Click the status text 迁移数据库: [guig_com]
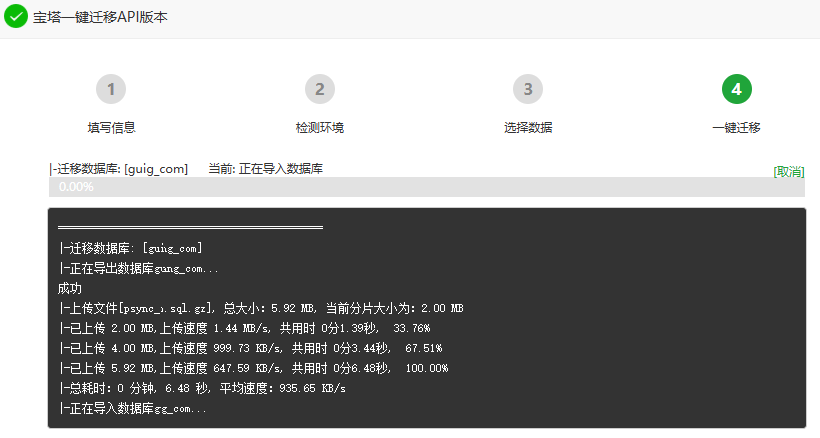Screen dimensions: 820x438 tap(119, 169)
